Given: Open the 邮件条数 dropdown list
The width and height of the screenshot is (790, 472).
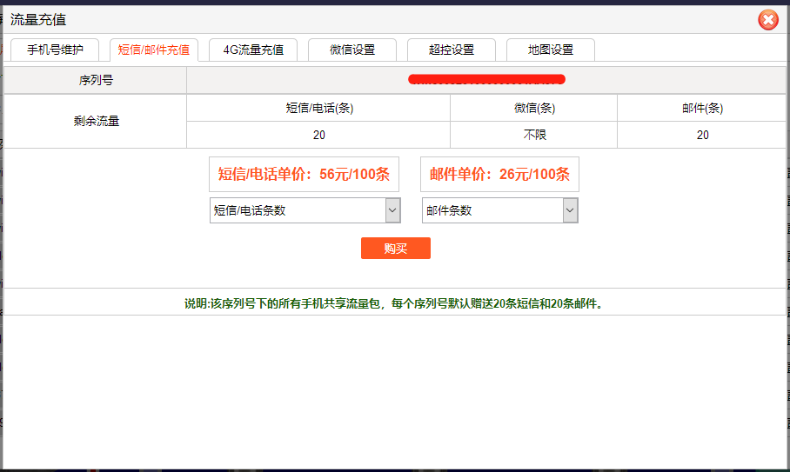Looking at the screenshot, I should coord(500,210).
